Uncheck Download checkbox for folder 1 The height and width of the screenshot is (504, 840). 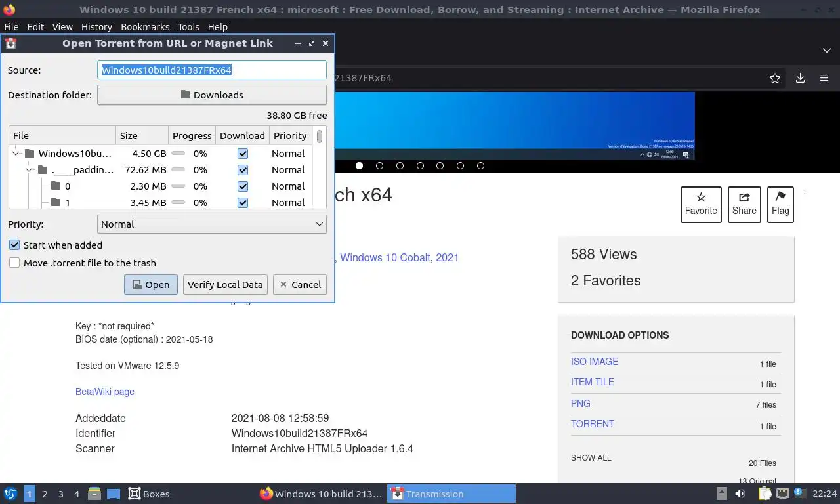(x=243, y=203)
